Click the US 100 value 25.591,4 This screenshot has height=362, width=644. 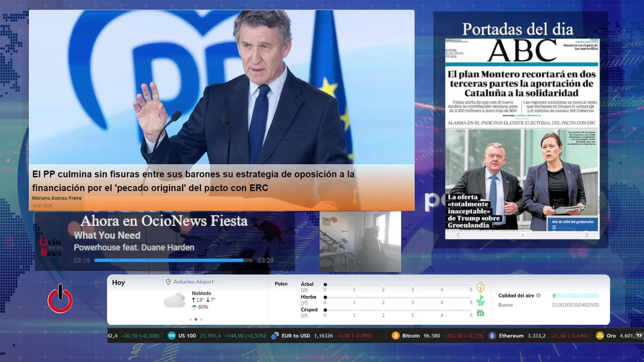coord(210,336)
